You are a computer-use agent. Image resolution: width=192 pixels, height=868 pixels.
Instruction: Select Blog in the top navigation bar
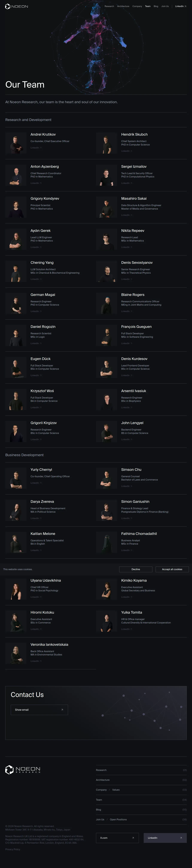[x=156, y=6]
